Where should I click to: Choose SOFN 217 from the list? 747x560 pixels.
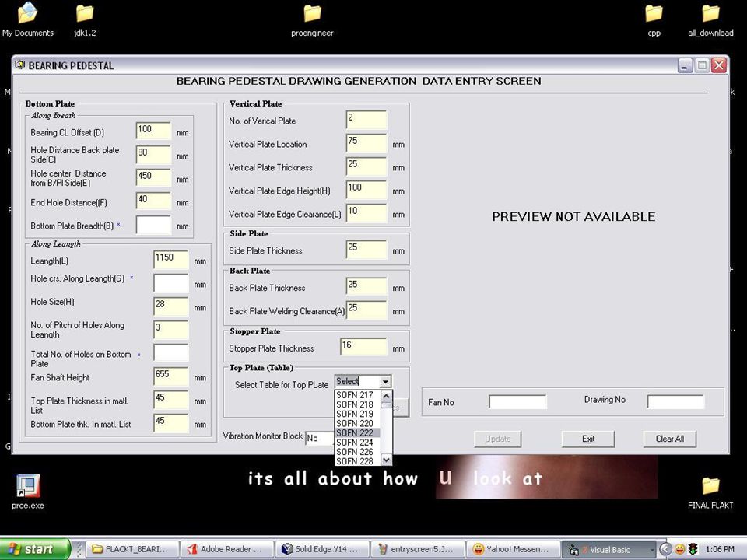pos(357,395)
